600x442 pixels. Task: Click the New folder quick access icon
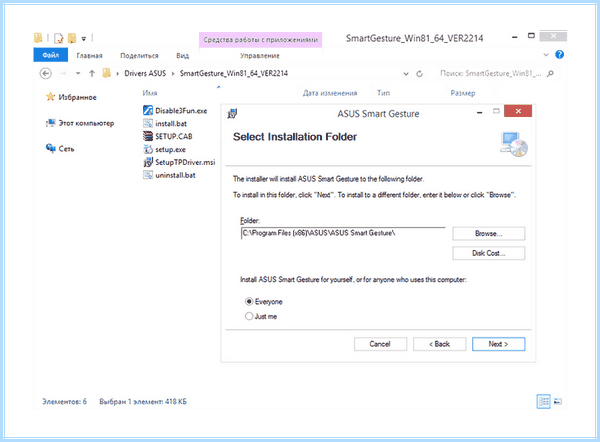point(72,38)
